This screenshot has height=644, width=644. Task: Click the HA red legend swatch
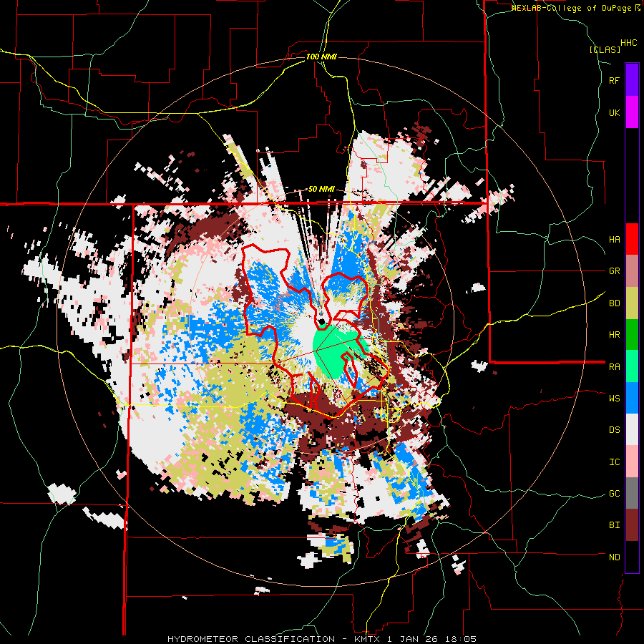tap(632, 239)
